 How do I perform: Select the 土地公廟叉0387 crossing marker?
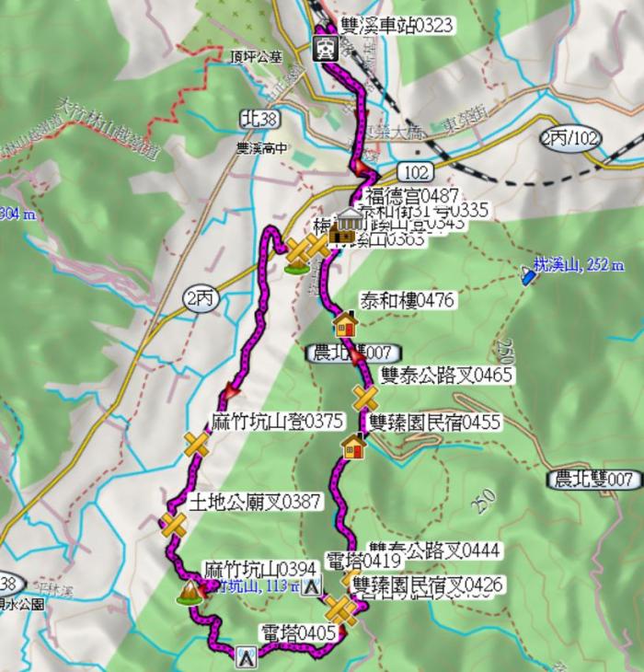pos(174,525)
